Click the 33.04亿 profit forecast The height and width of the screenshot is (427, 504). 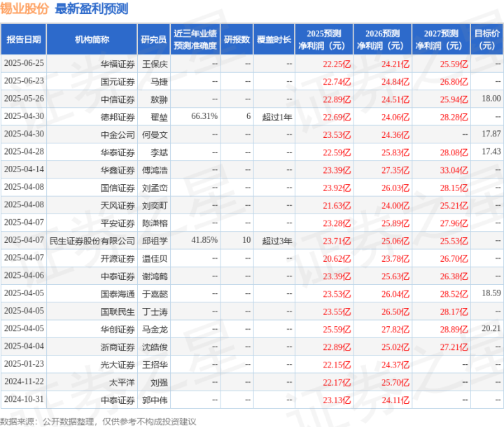tap(454, 170)
